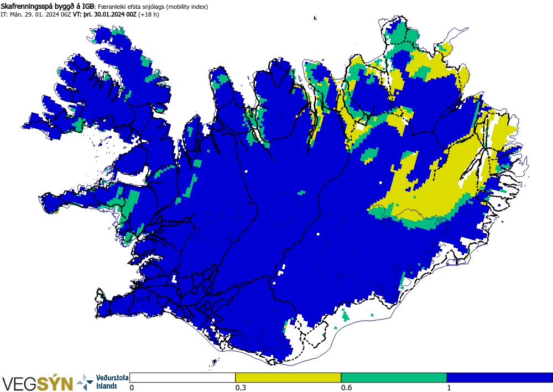Select the green legend color segment
This screenshot has width=553, height=392.
[x=394, y=378]
